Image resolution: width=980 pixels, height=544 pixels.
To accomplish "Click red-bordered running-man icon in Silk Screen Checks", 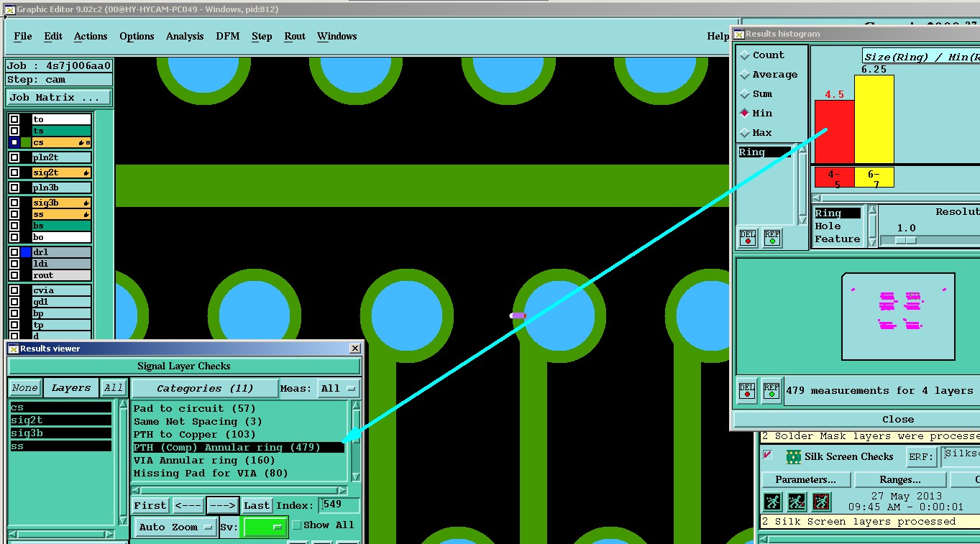I will [x=821, y=502].
